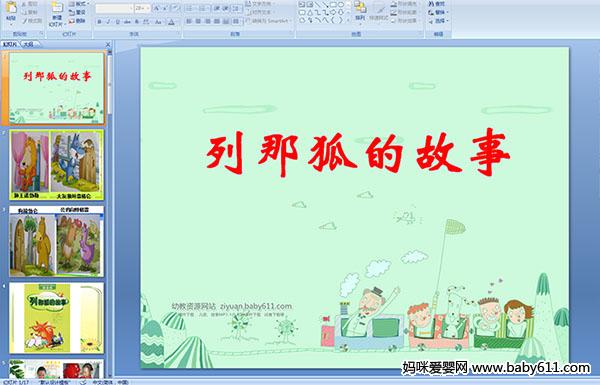Toggle Italic formatting in font group
This screenshot has height=385, width=600.
(x=108, y=22)
